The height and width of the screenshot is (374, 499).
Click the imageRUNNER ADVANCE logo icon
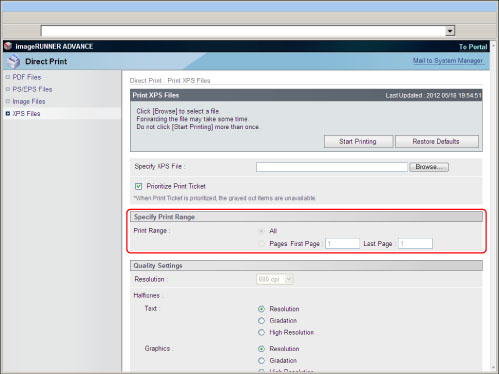click(x=8, y=46)
